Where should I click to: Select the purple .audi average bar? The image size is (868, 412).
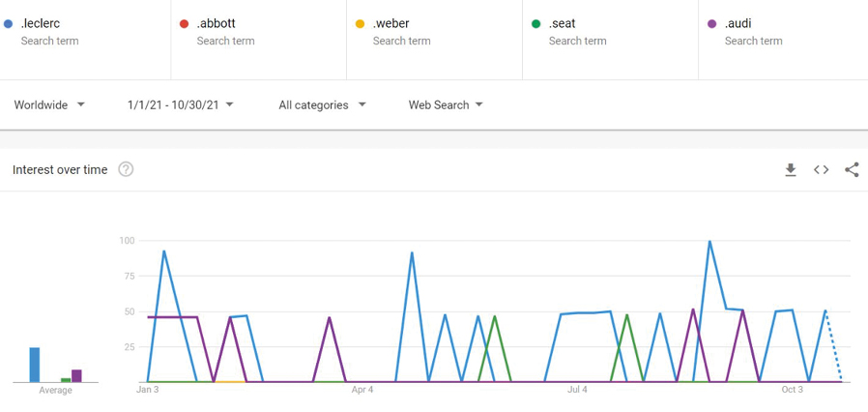(76, 376)
